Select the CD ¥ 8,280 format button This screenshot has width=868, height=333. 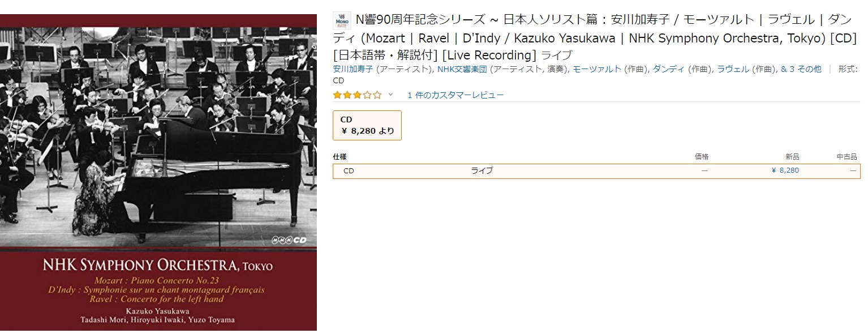point(367,126)
